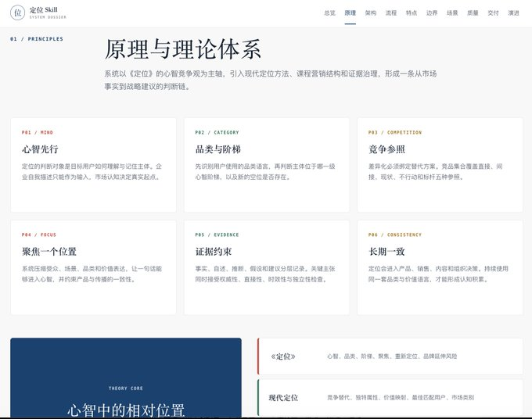Open the 定位 Skill site title
Viewport: 532px width, 419px height.
tap(44, 10)
